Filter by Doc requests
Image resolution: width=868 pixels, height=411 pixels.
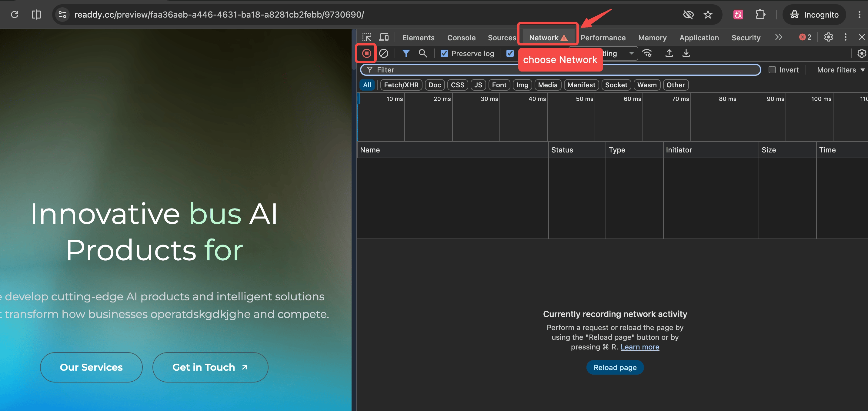(435, 85)
